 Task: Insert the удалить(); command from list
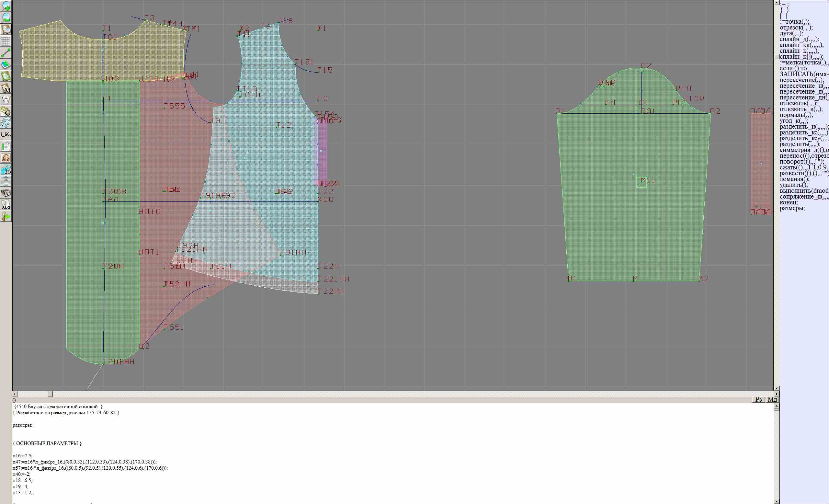[x=794, y=185]
